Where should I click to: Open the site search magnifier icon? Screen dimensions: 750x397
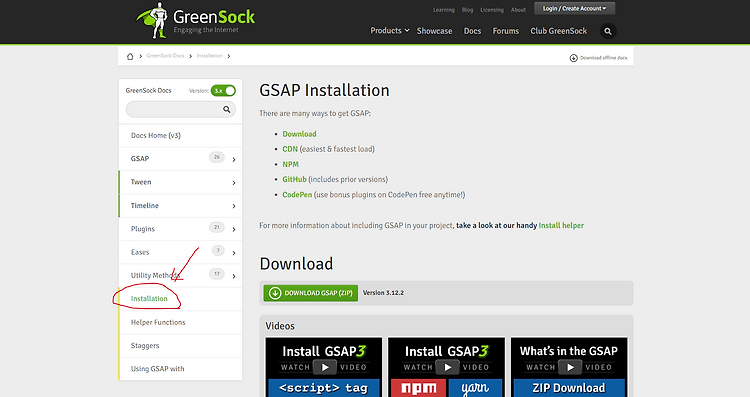608,31
